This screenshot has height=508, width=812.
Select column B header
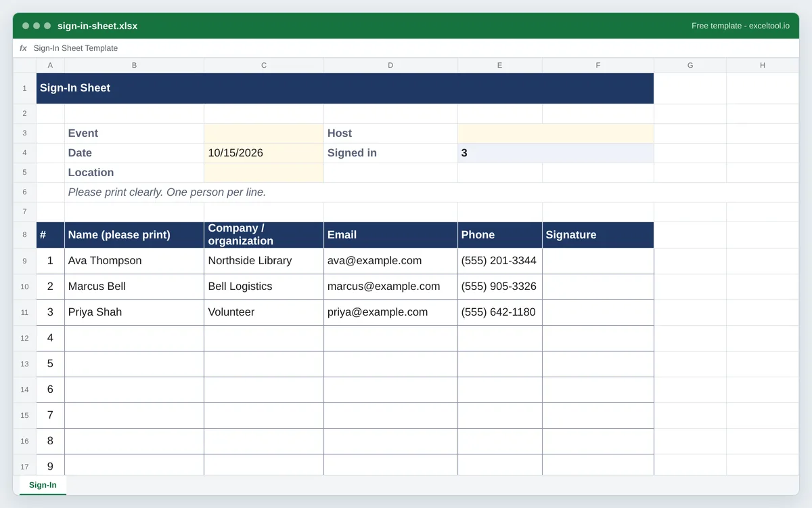click(134, 65)
